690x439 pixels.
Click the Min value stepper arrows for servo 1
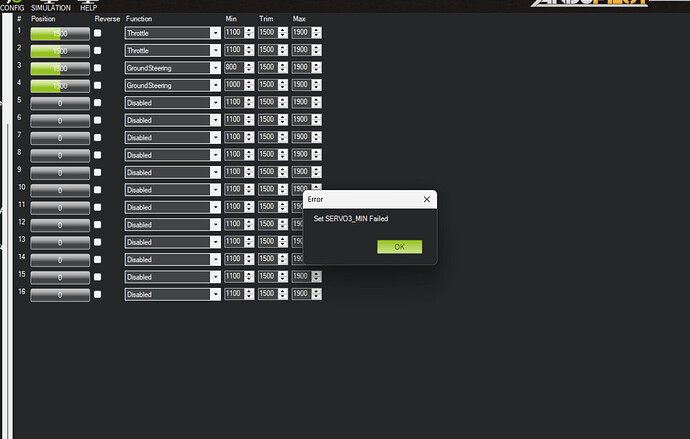tap(250, 33)
